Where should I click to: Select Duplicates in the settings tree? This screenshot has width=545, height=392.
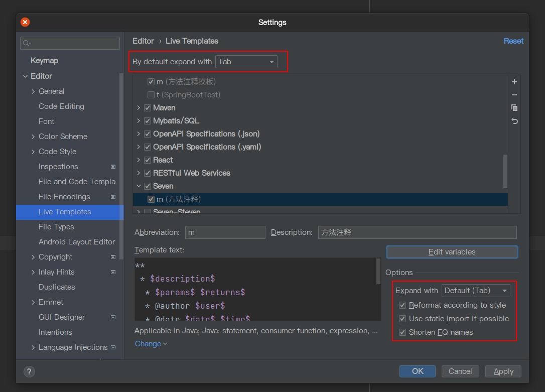point(57,287)
